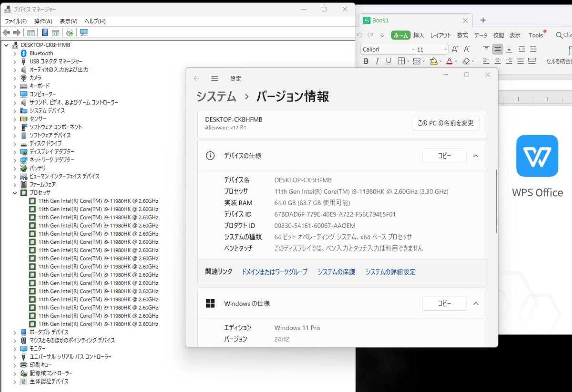Click the cell borders icon in WPS
Image resolution: width=572 pixels, height=392 pixels.
401,61
